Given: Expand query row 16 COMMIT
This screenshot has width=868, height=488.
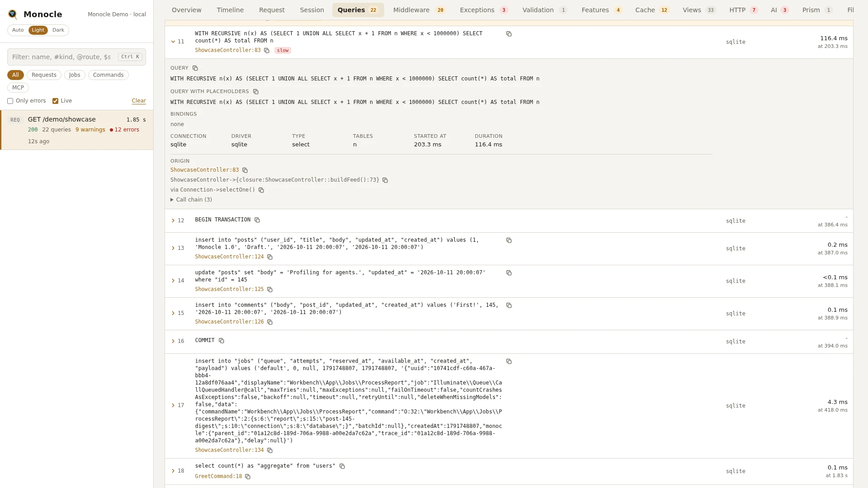Looking at the screenshot, I should tap(173, 341).
